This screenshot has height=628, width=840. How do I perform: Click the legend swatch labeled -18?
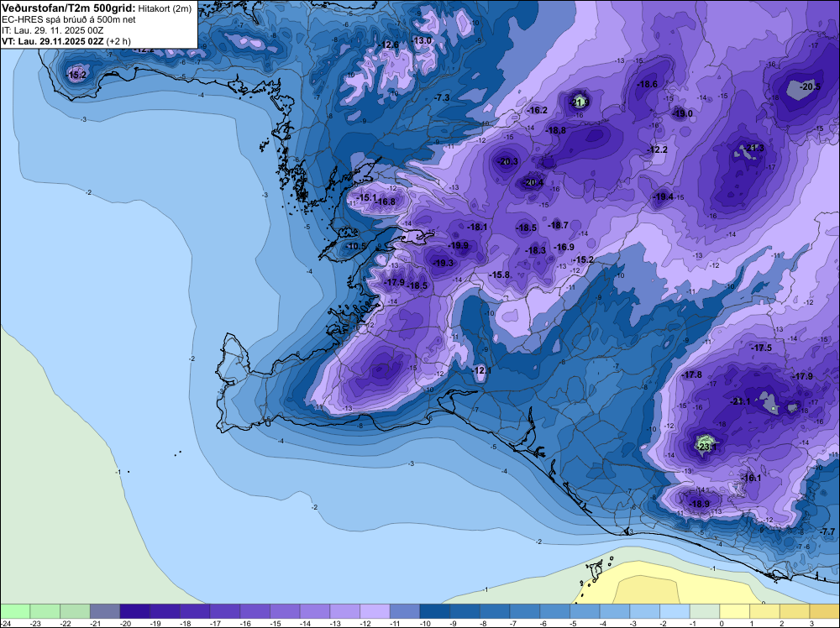point(195,611)
